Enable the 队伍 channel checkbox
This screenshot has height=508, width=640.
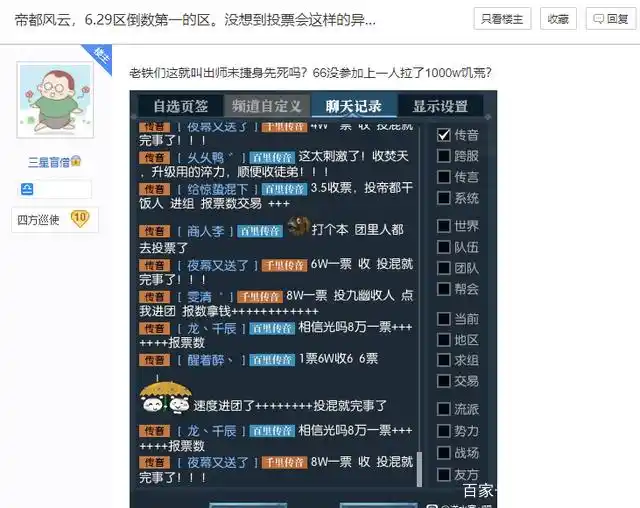click(444, 247)
